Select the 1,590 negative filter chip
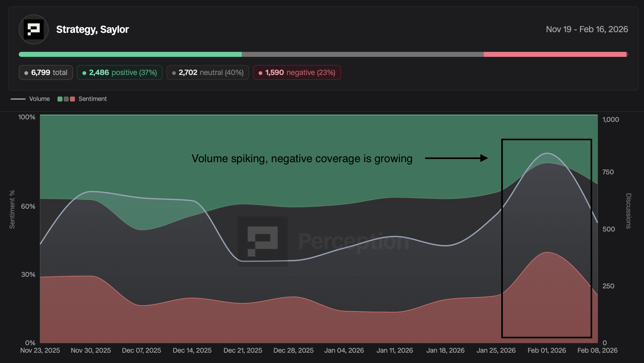This screenshot has height=363, width=644. [297, 72]
